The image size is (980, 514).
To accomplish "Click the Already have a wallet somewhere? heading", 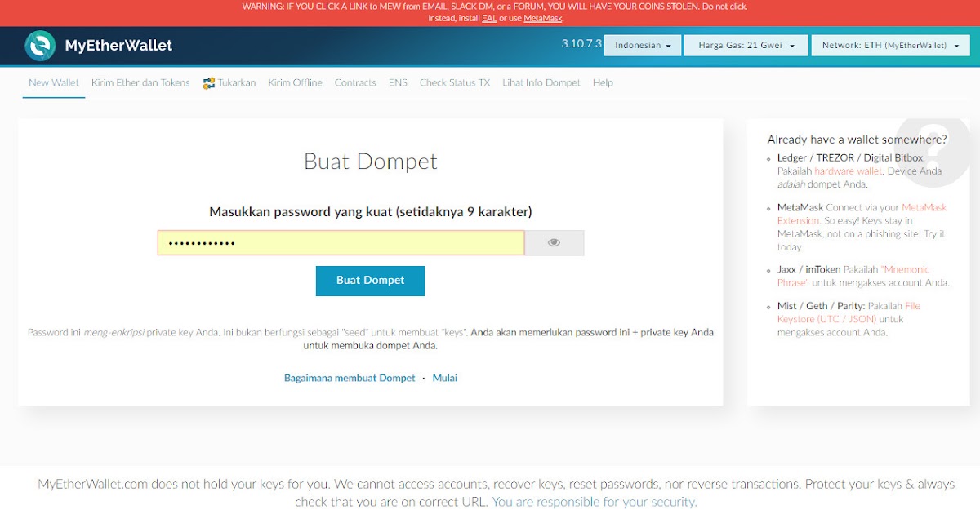I will click(x=857, y=140).
